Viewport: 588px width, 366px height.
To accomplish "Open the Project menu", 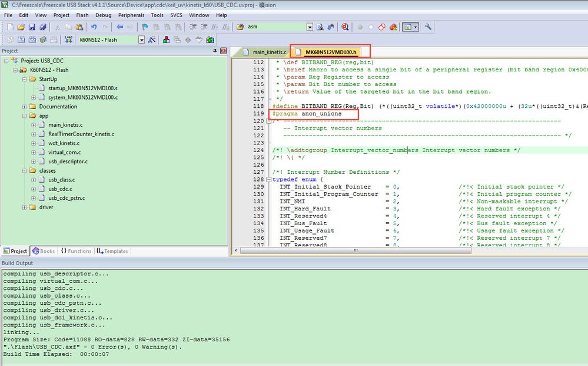I will click(x=61, y=15).
